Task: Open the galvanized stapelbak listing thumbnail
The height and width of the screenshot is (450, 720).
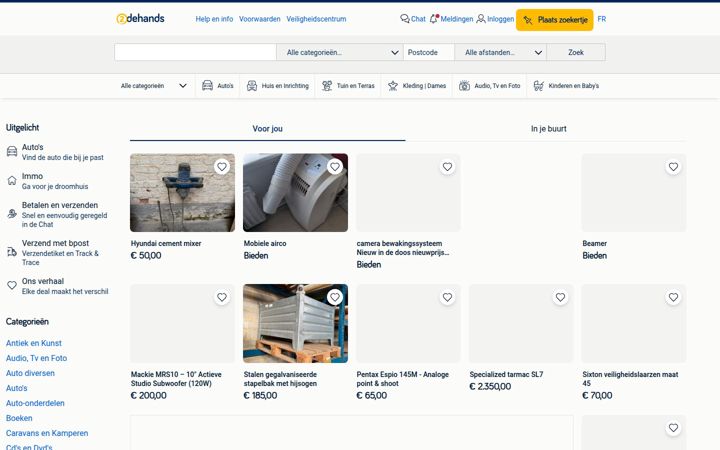Action: [x=295, y=323]
